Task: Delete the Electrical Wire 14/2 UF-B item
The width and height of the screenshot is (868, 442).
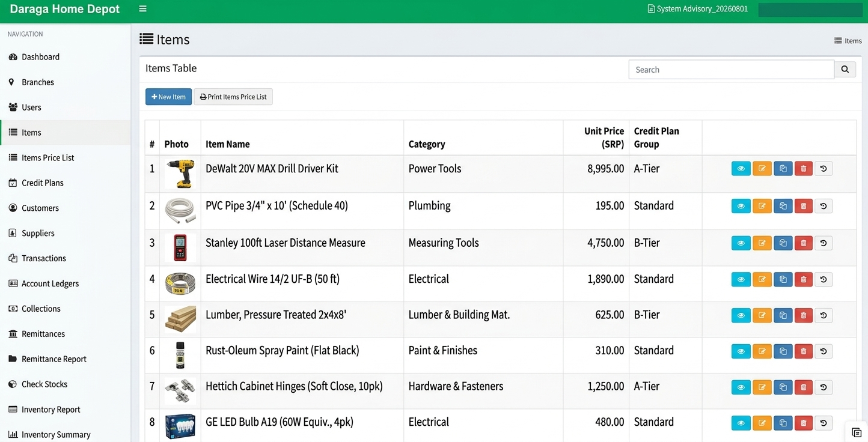Action: (804, 279)
